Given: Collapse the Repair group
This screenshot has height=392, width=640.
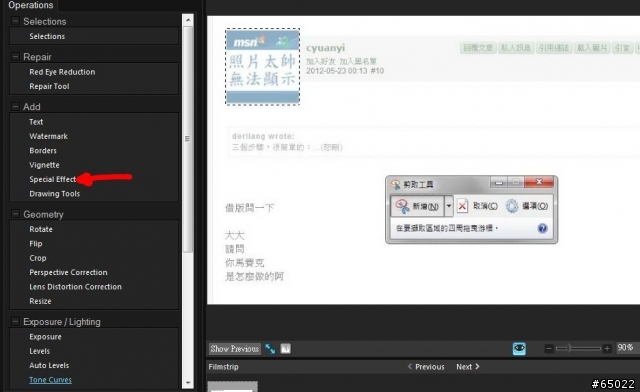Looking at the screenshot, I should coord(15,56).
